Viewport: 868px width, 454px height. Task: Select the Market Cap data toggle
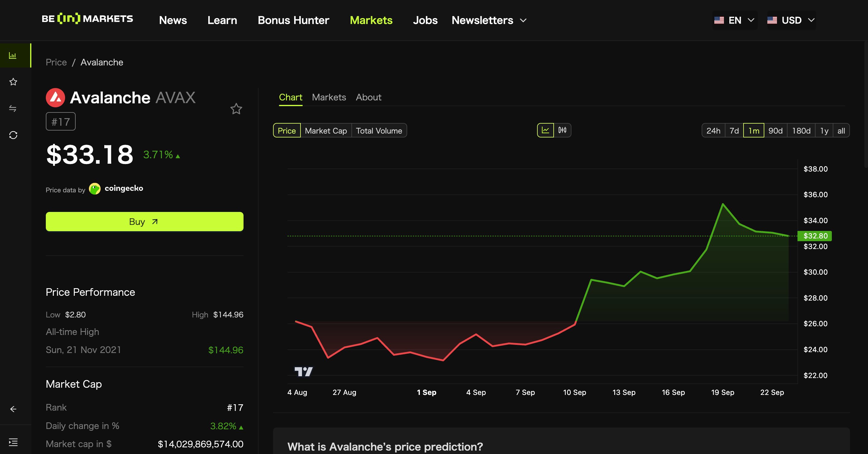coord(325,131)
